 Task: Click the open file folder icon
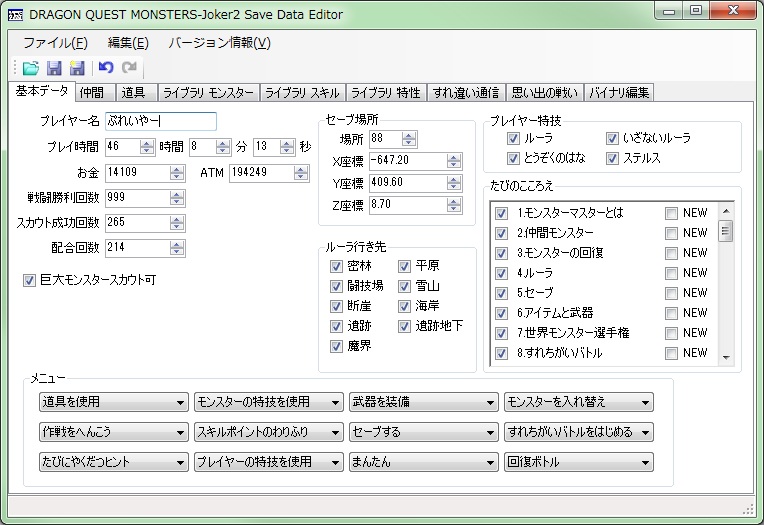[31, 68]
